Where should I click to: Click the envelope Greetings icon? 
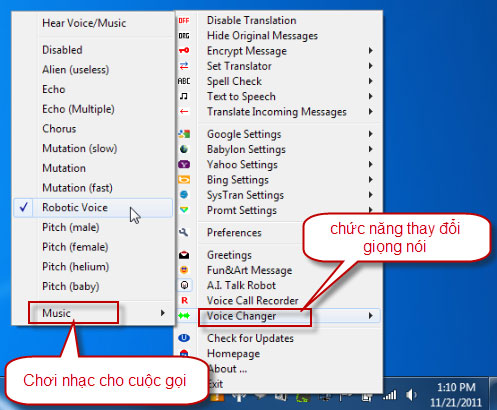click(184, 255)
